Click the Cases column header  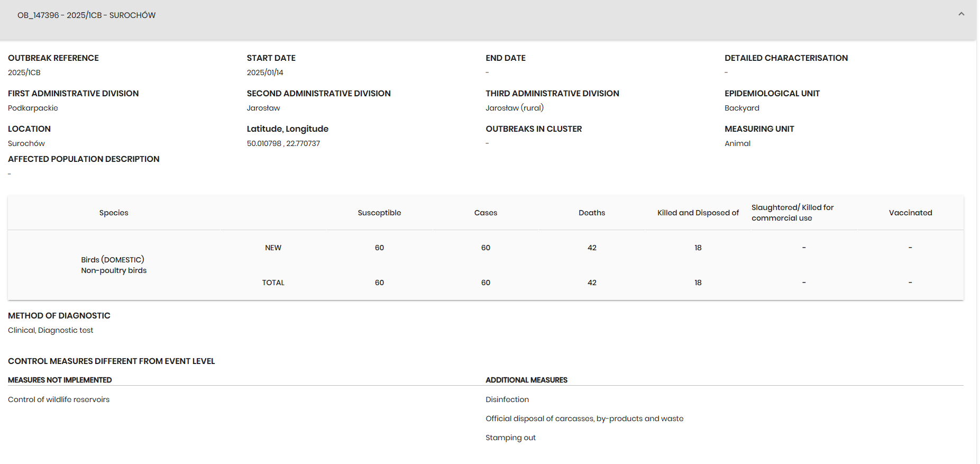pos(486,213)
